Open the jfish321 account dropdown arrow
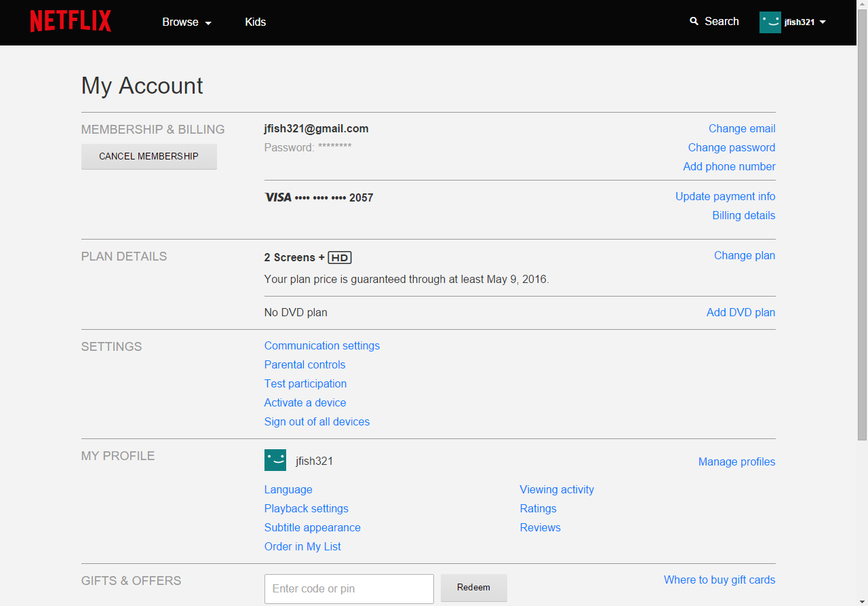Viewport: 868px width, 606px height. point(823,22)
